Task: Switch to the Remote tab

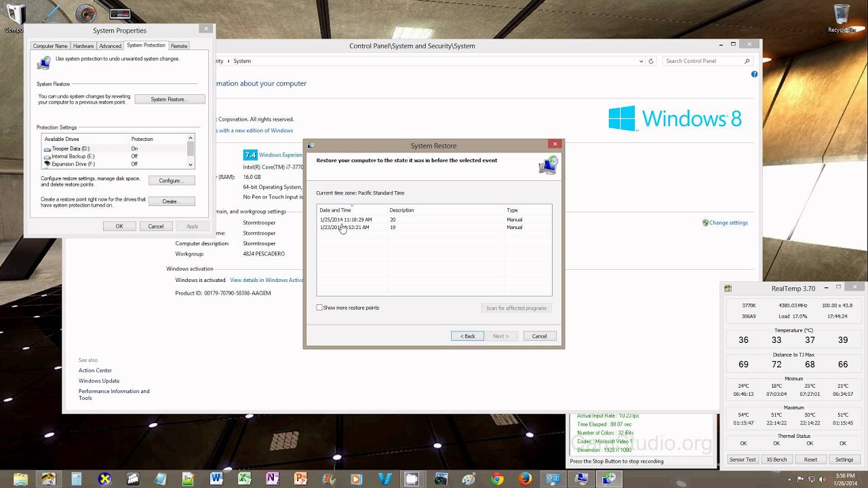Action: (179, 46)
